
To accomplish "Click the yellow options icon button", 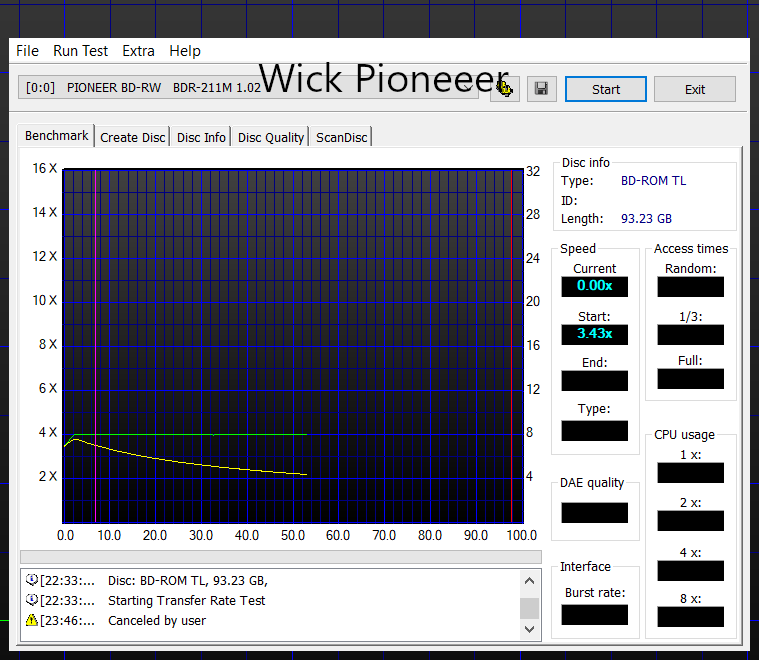I will point(505,89).
